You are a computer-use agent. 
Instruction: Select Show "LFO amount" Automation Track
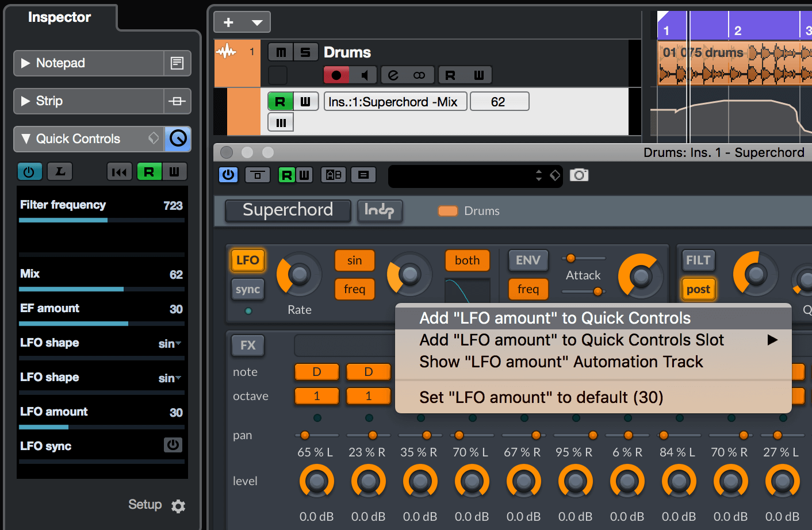[x=593, y=362]
